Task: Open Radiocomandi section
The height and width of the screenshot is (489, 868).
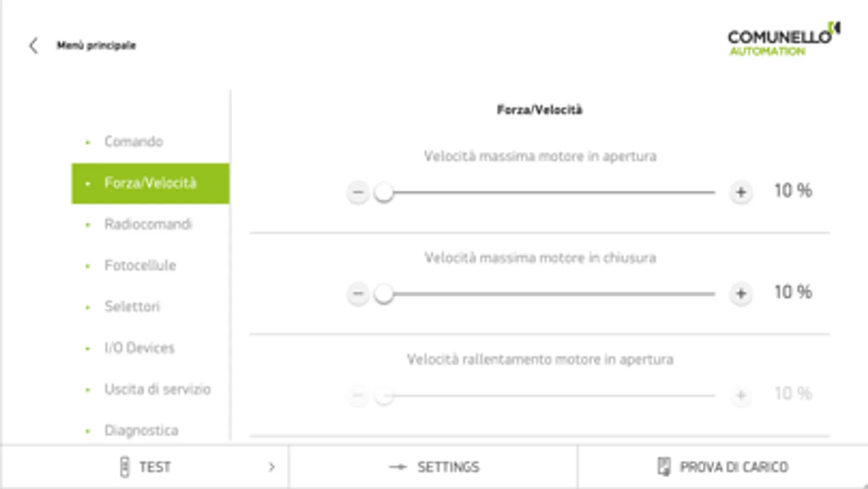Action: pyautogui.click(x=148, y=224)
